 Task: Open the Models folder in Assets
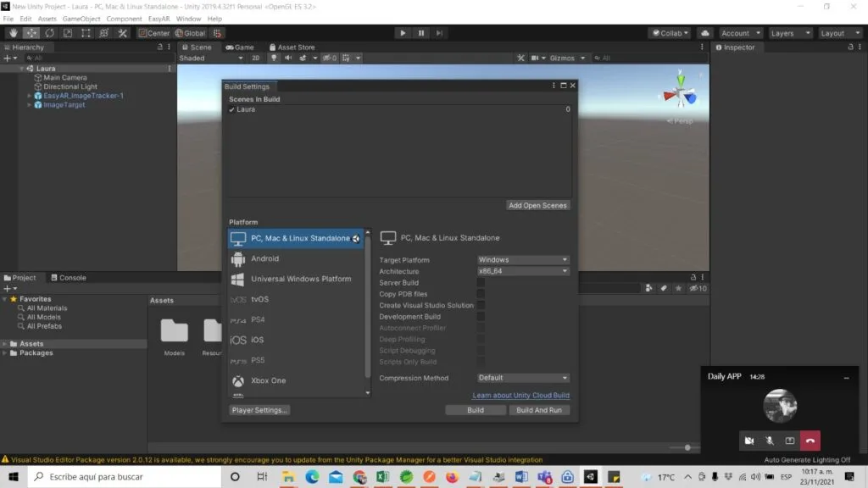175,336
